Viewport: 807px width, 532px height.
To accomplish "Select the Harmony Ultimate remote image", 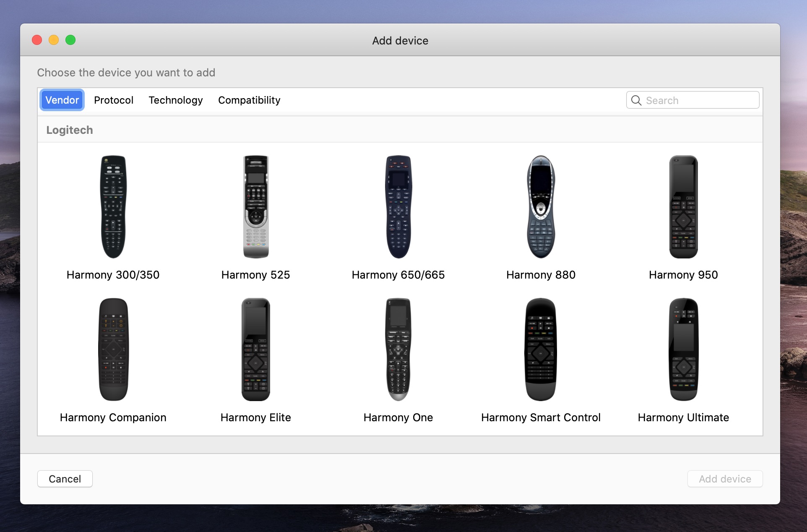I will tap(684, 349).
